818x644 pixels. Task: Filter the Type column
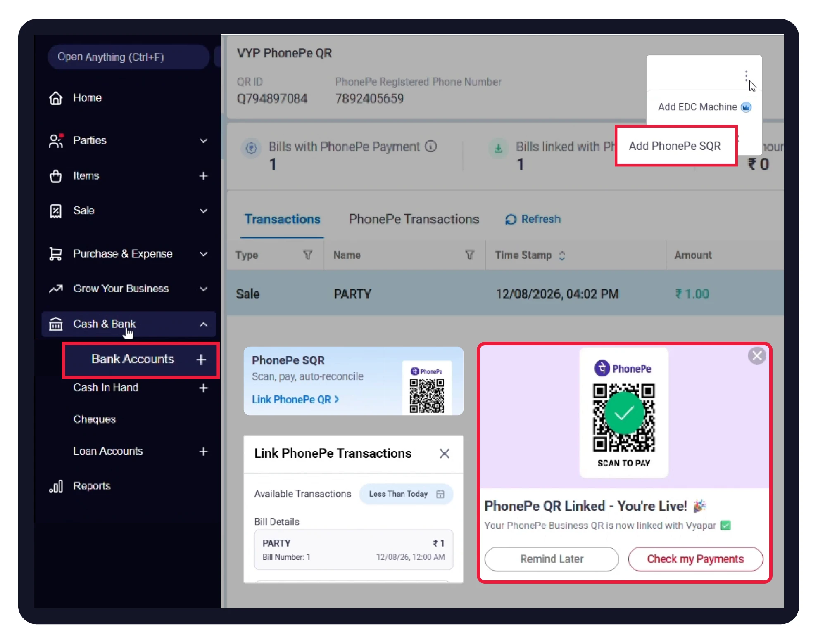(307, 255)
